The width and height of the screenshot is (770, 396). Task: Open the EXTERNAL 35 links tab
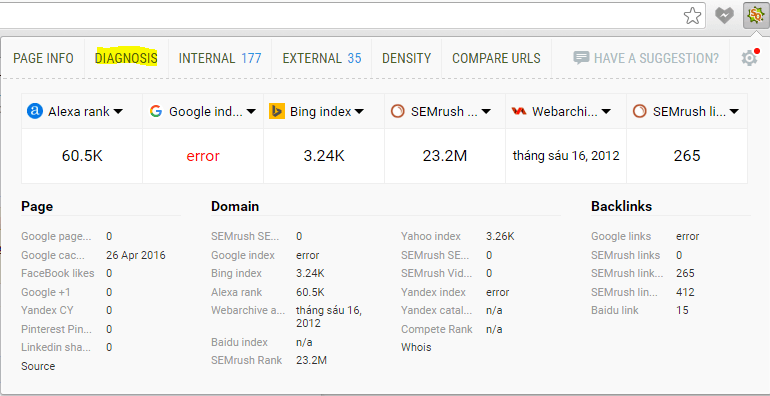tap(322, 58)
